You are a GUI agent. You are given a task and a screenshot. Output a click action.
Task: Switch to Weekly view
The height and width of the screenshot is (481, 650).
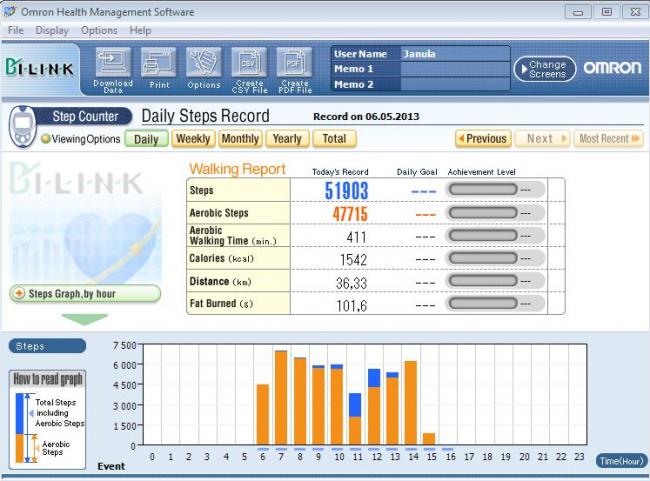click(193, 138)
